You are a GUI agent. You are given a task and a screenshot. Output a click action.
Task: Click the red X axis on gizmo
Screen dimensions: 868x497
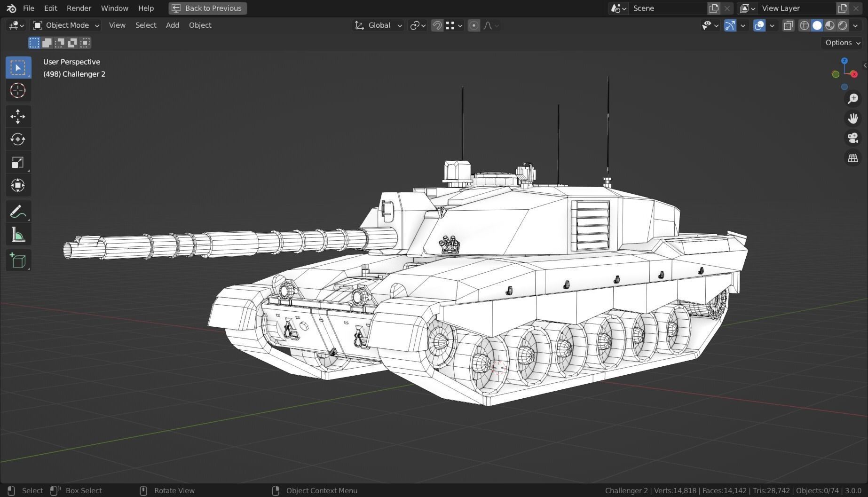coord(854,74)
